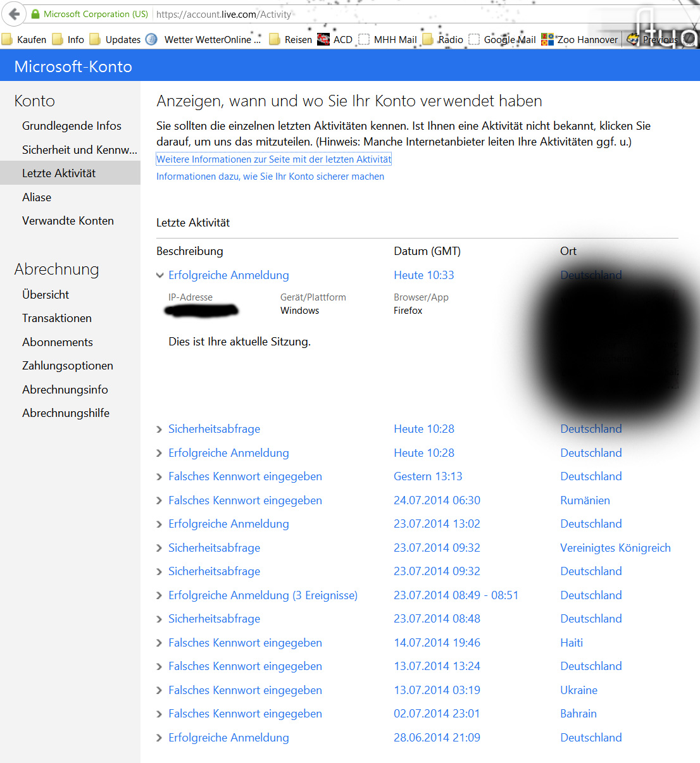
Task: Open Aliase in the sidebar
Action: tap(37, 197)
